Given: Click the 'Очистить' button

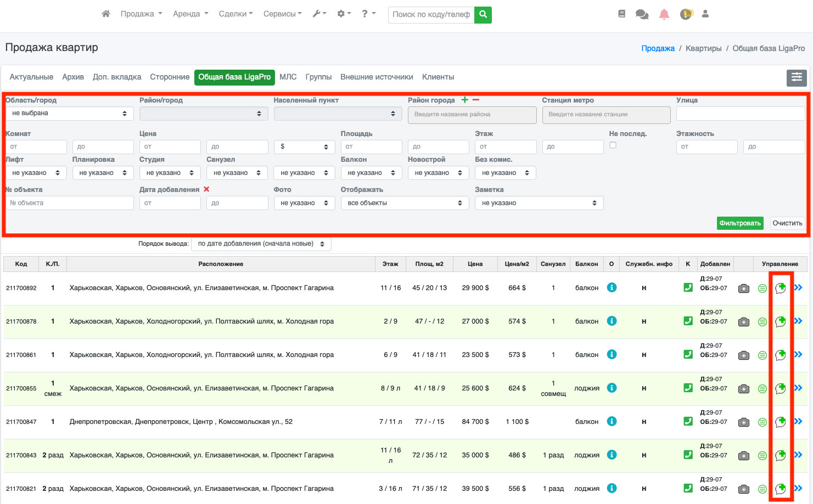Looking at the screenshot, I should point(787,223).
